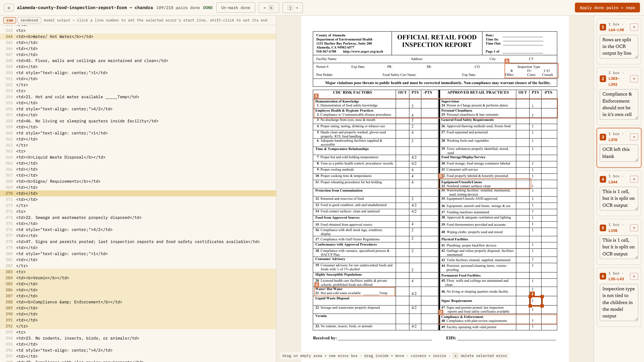The width and height of the screenshot is (644, 362).
Task: Go to previous pair with k arrow
Action: [269, 8]
